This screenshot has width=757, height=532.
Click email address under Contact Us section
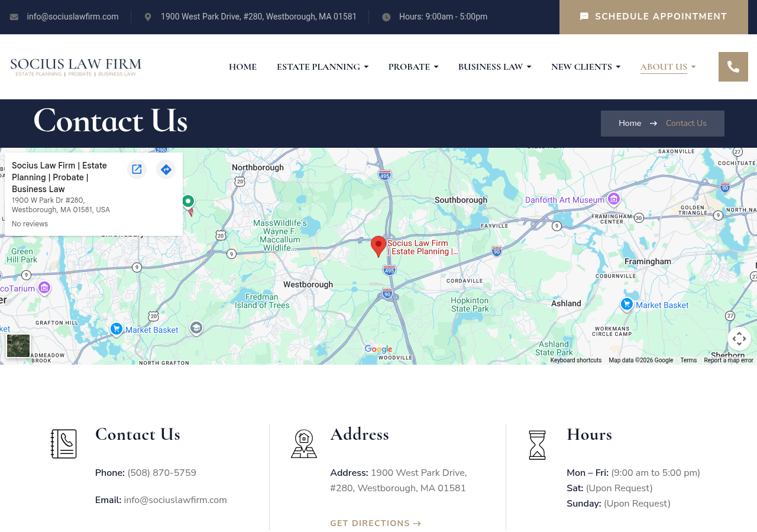(175, 500)
